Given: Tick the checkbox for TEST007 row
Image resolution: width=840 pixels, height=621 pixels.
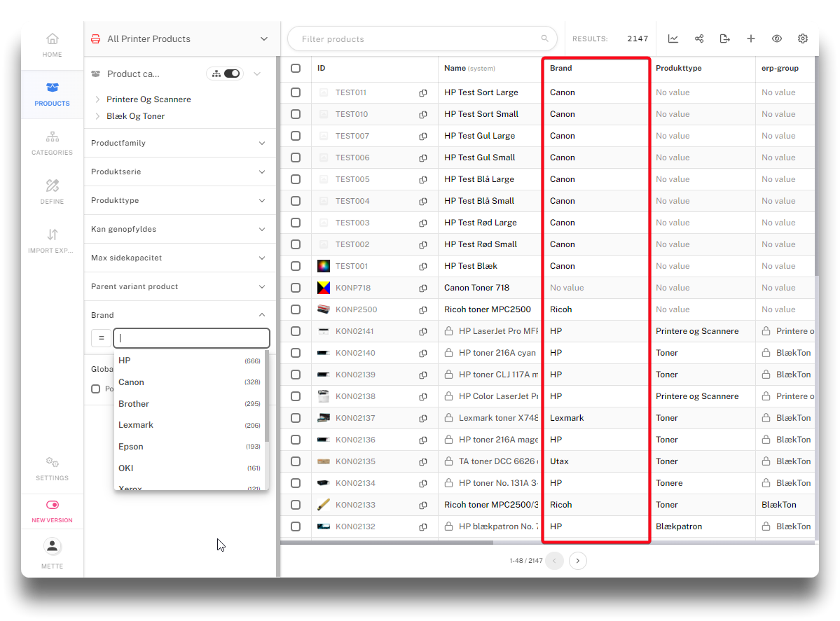Looking at the screenshot, I should coord(296,135).
